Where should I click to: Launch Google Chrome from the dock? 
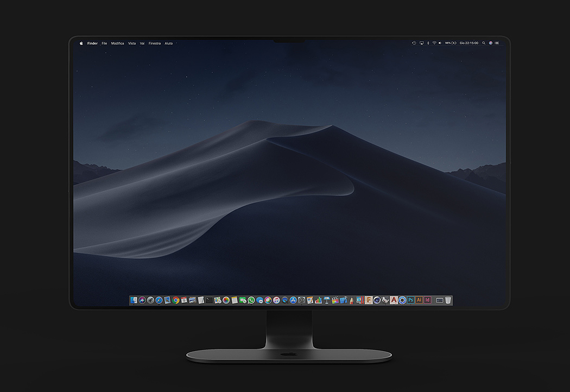tap(175, 300)
